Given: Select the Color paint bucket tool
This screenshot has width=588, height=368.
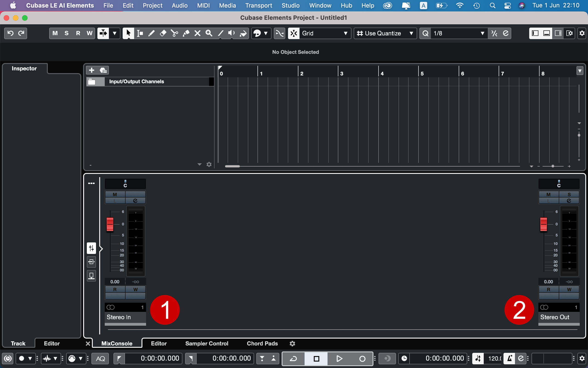Looking at the screenshot, I should 243,33.
